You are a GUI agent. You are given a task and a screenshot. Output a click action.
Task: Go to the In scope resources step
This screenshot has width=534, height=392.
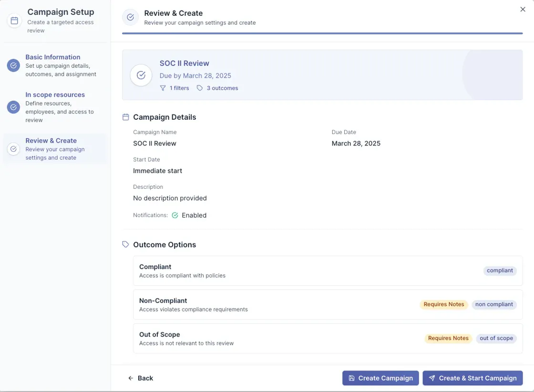point(55,95)
